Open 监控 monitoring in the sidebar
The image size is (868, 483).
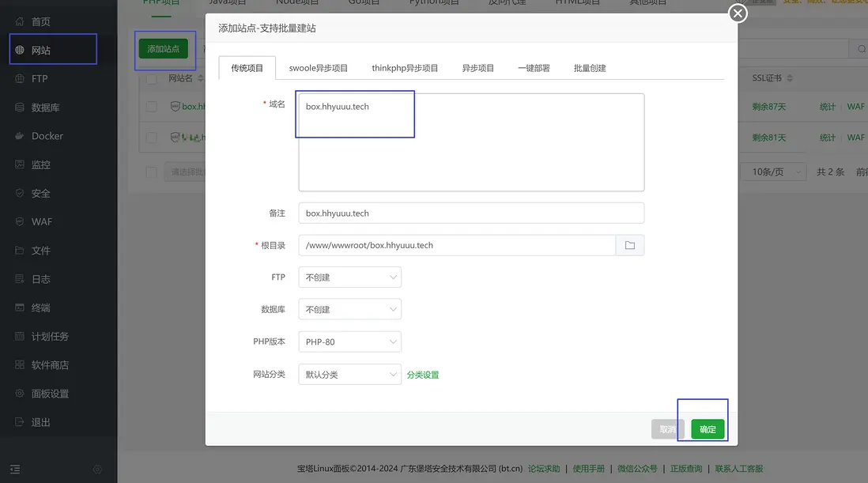tap(40, 165)
